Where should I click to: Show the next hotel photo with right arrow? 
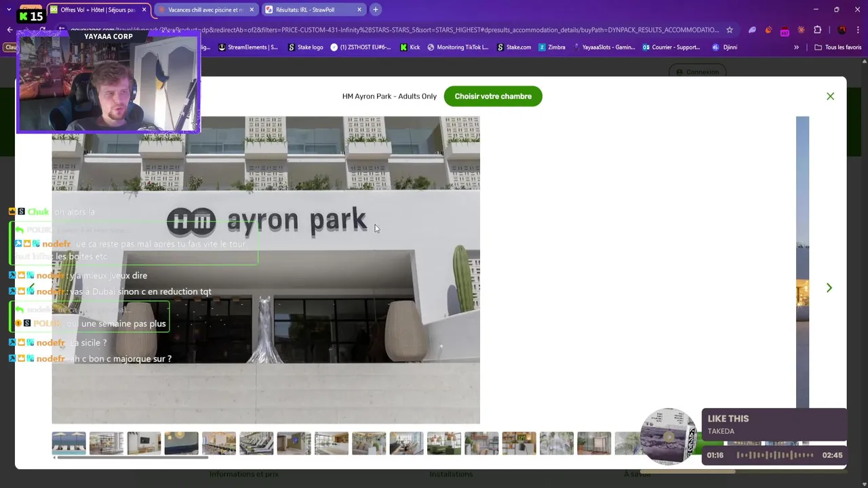click(x=829, y=288)
